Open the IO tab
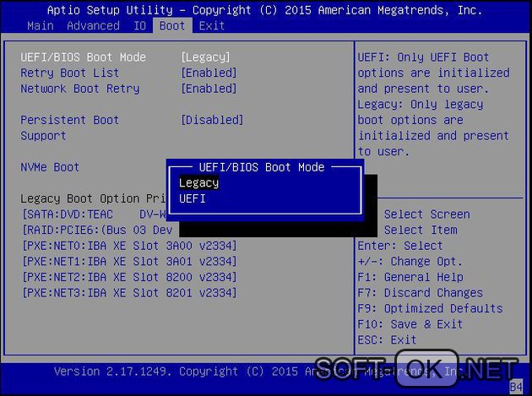 139,26
